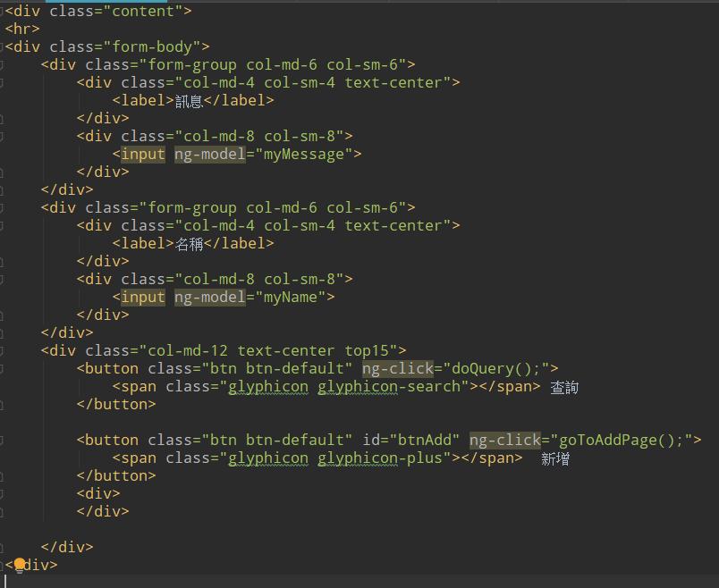The width and height of the screenshot is (719, 588).
Task: Click "btn btn-default" on the btnAdd button line
Action: (x=277, y=440)
